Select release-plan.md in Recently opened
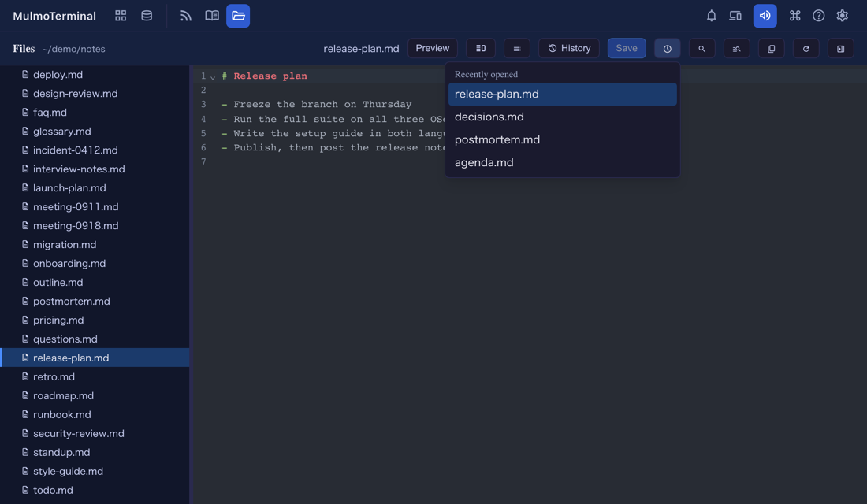This screenshot has width=867, height=504. (562, 94)
